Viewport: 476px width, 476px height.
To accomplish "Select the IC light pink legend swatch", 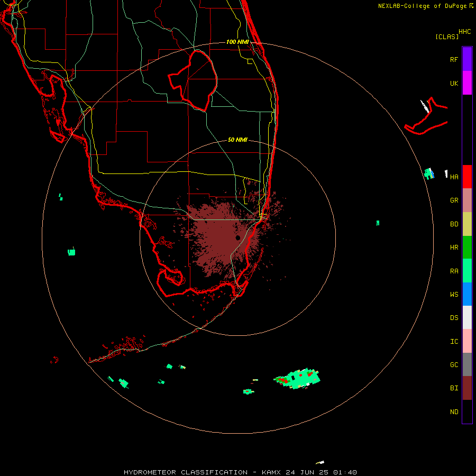I will (467, 341).
